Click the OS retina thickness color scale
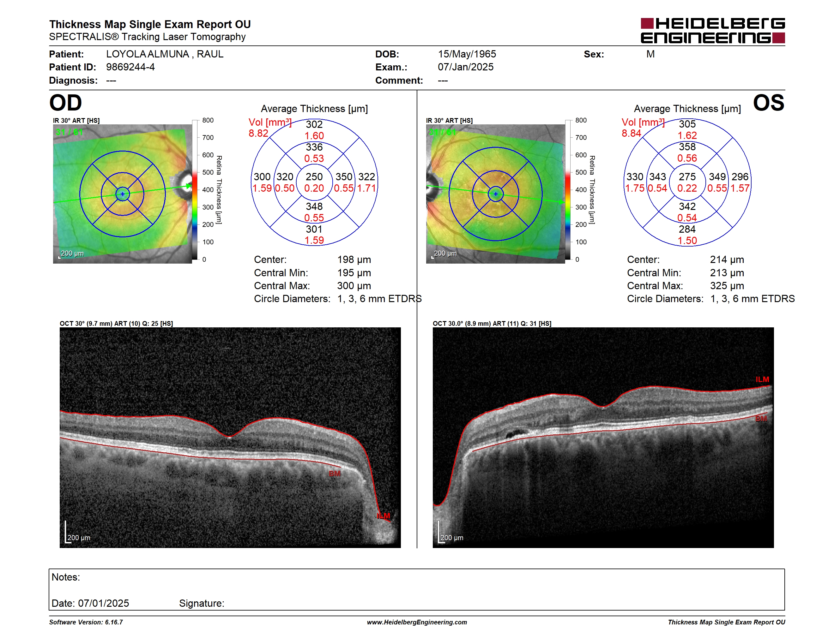The image size is (834, 644). point(568,190)
